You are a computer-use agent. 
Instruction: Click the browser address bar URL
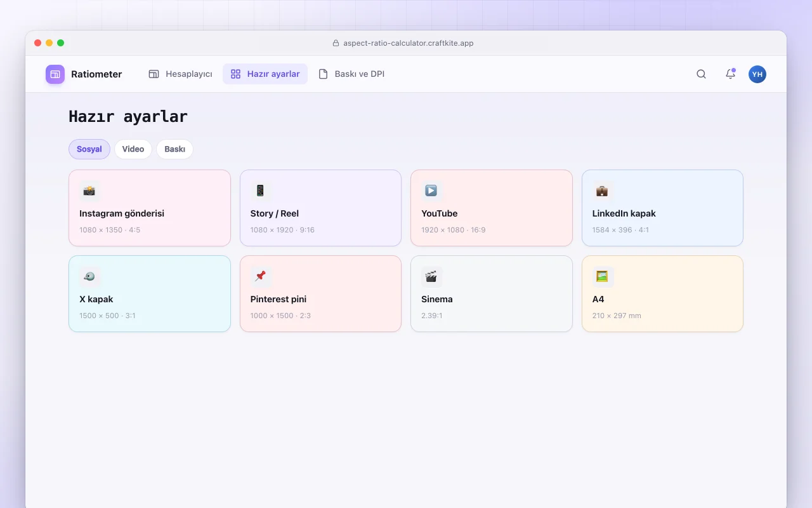pyautogui.click(x=408, y=43)
